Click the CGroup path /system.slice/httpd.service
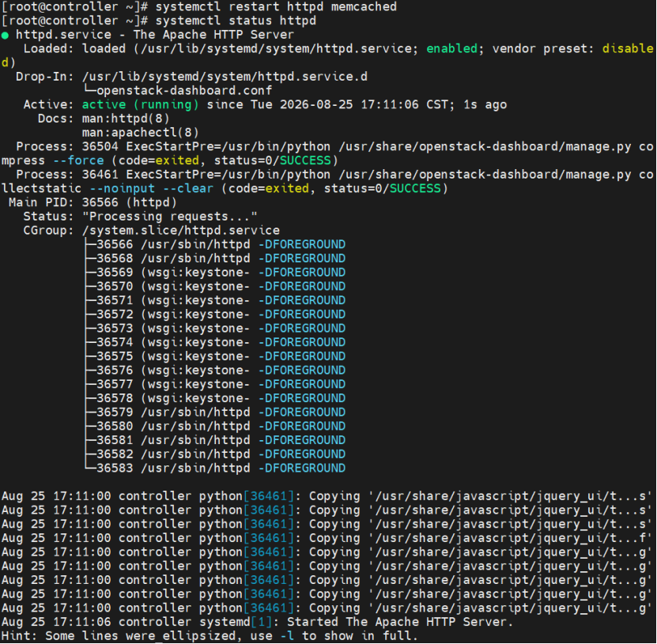Screen dimensions: 657x644 click(180, 230)
